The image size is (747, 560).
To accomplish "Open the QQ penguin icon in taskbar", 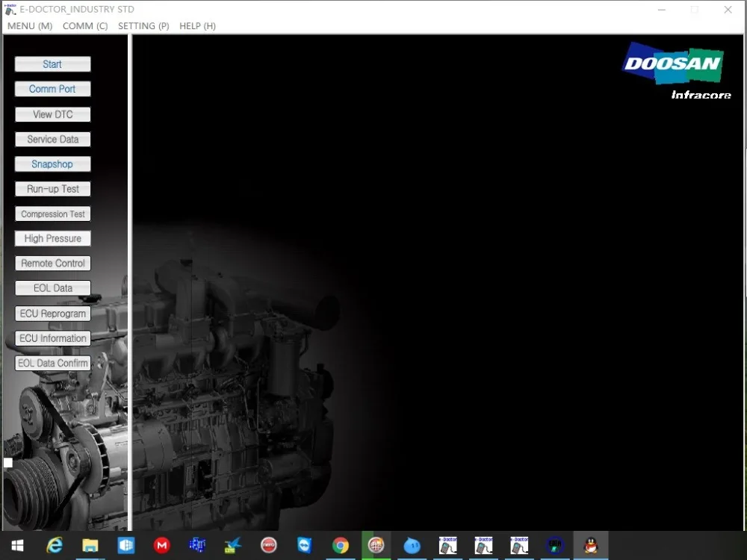I will pos(591,546).
